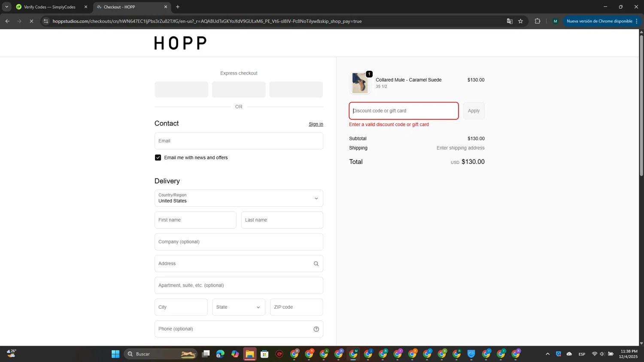Click the first express checkout button placeholder
This screenshot has height=362, width=644.
point(181,90)
